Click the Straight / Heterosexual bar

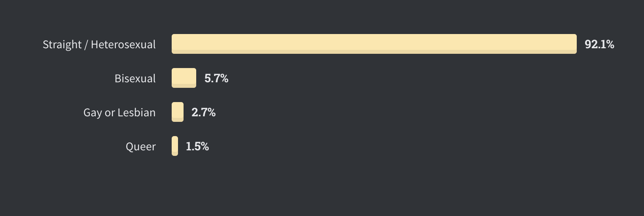point(374,44)
